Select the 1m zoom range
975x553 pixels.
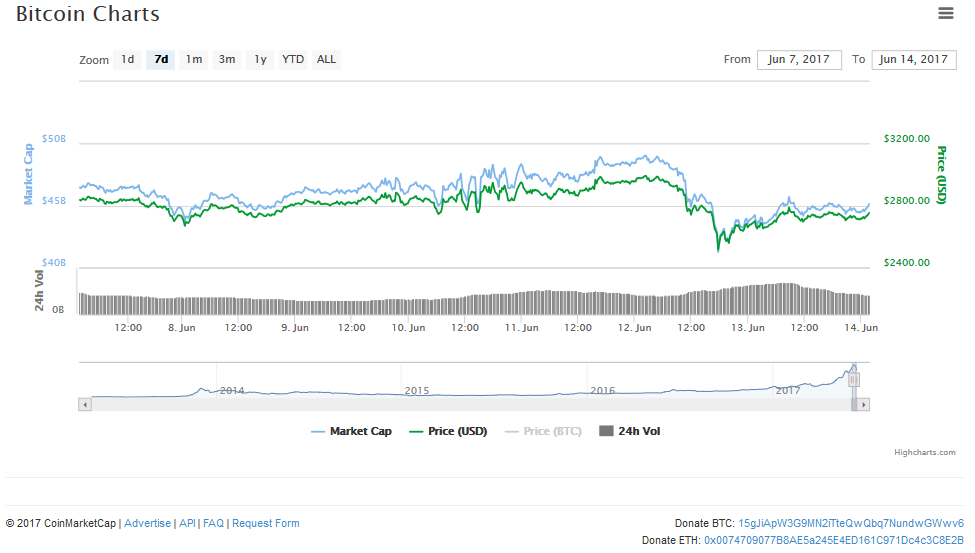194,60
